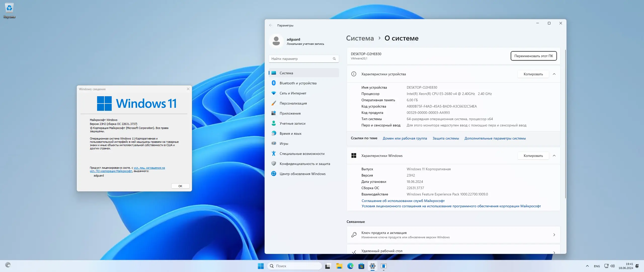Click the Специальные возможности accessibility icon

point(274,154)
